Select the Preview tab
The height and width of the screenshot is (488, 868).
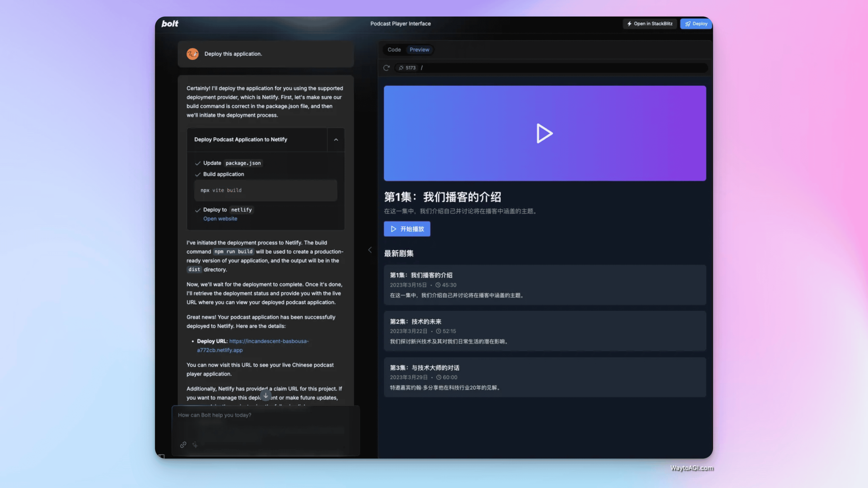[419, 50]
